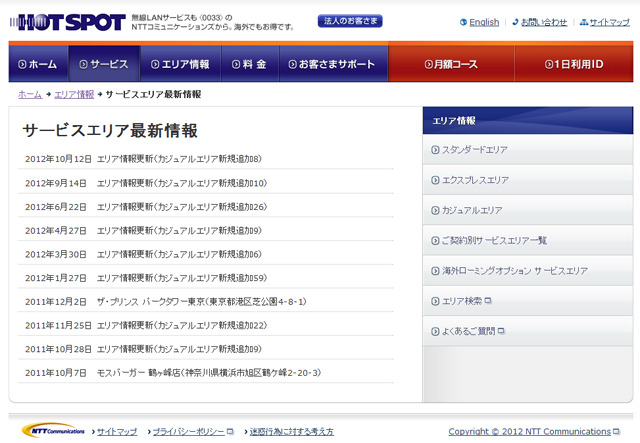Select ザ・プリンス パークタワー東京 news entry
Image resolution: width=640 pixels, height=443 pixels.
click(206, 301)
